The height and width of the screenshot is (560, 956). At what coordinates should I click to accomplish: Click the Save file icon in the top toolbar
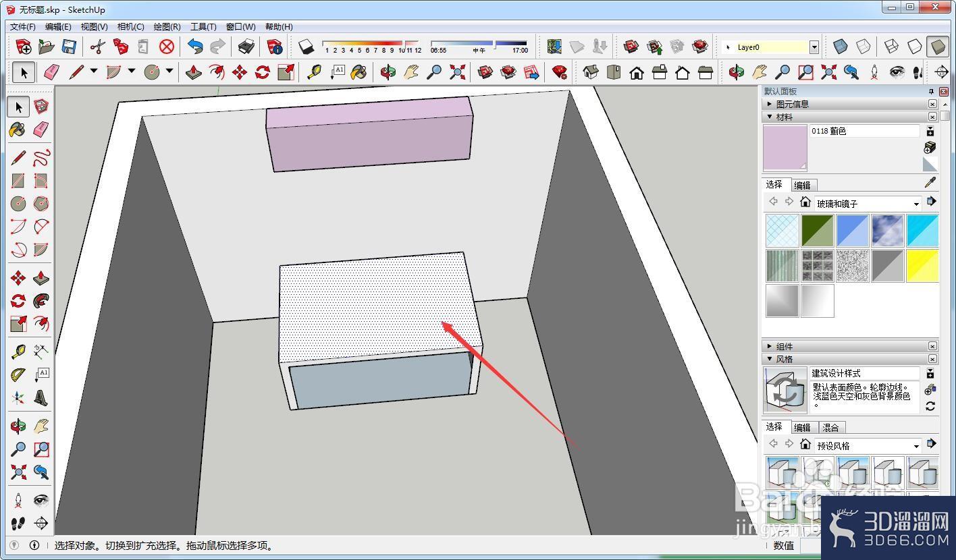pos(68,47)
